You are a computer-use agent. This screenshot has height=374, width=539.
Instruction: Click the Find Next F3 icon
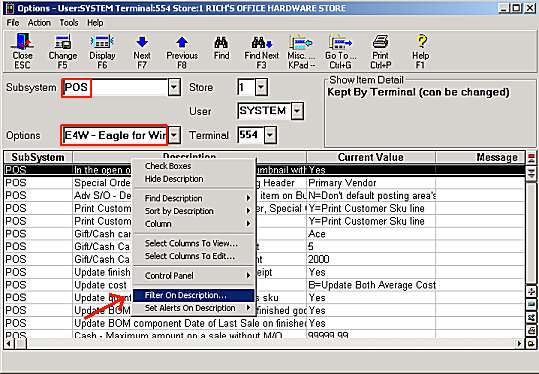point(262,51)
